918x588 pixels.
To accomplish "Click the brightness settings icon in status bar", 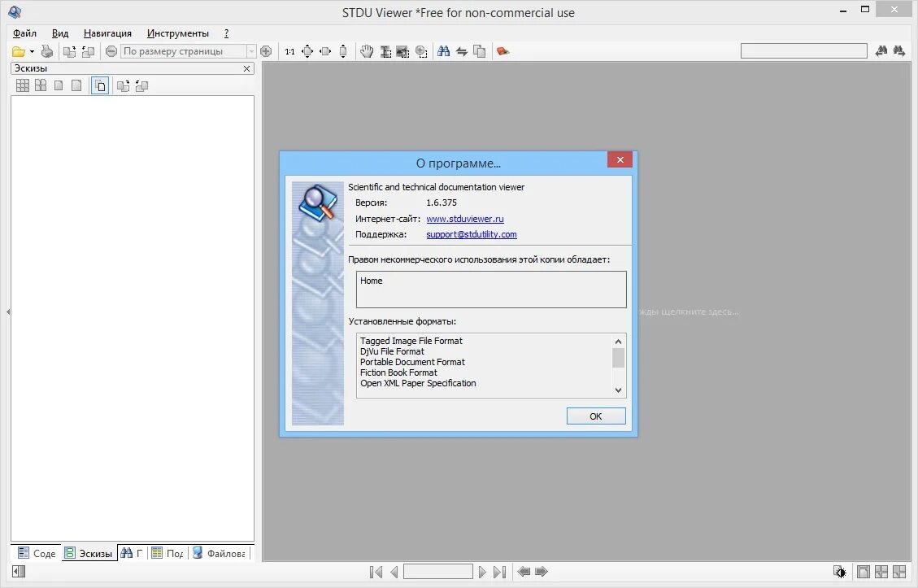I will click(x=840, y=572).
